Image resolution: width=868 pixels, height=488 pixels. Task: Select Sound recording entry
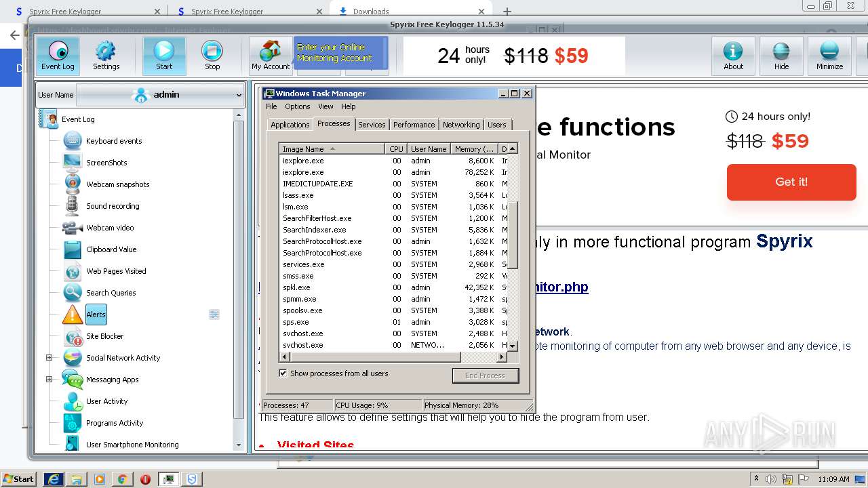coord(113,206)
